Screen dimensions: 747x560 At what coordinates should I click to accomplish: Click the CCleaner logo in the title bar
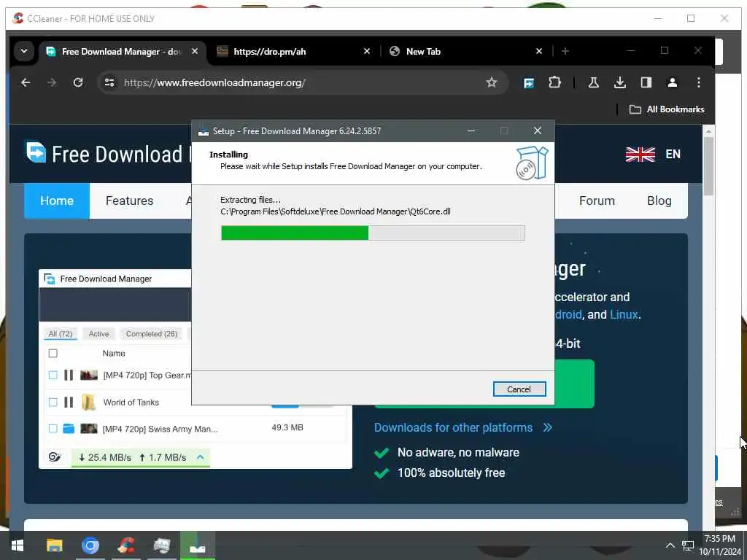18,18
